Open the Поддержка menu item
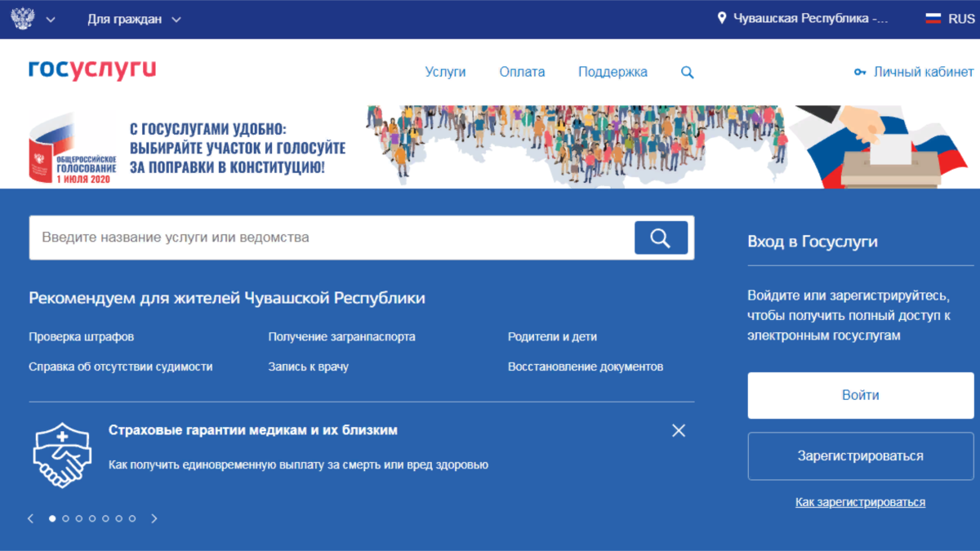The height and width of the screenshot is (551, 980). pos(612,72)
